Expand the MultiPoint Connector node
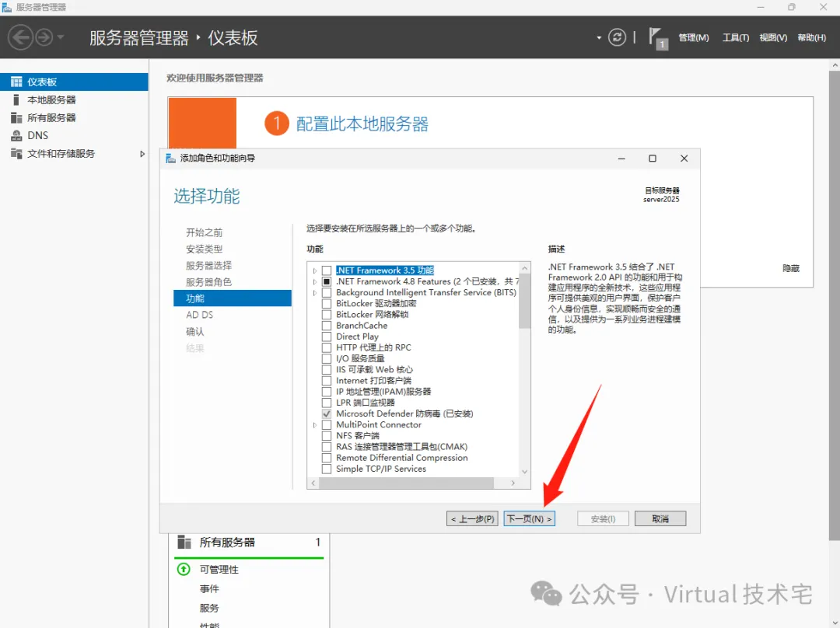840x628 pixels. [x=315, y=425]
